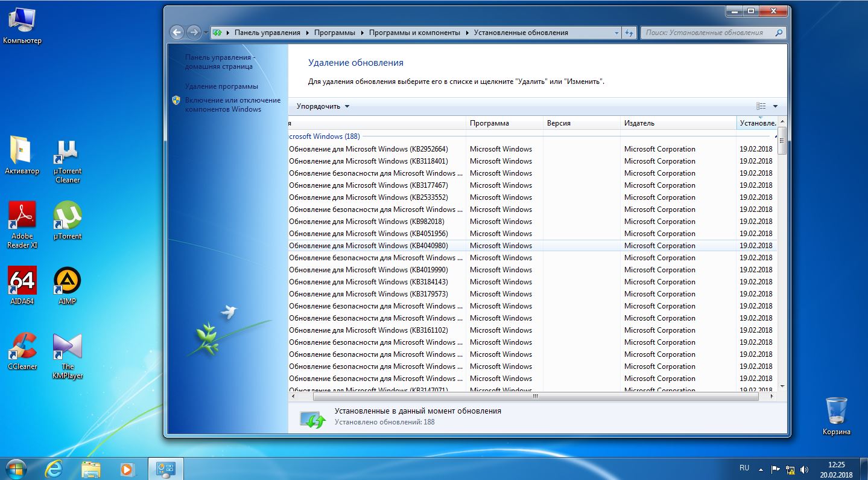This screenshot has height=480, width=868.
Task: Select the update row KB2533552
Action: pos(533,197)
